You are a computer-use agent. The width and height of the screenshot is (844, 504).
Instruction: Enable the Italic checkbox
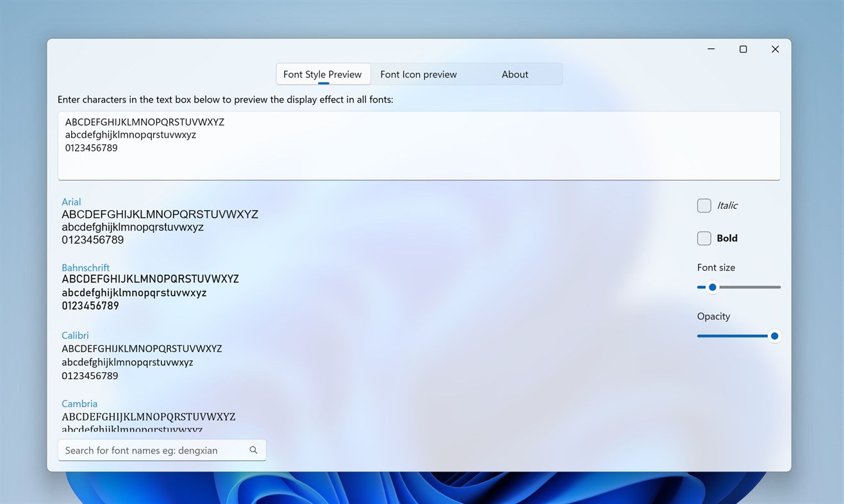click(x=704, y=206)
